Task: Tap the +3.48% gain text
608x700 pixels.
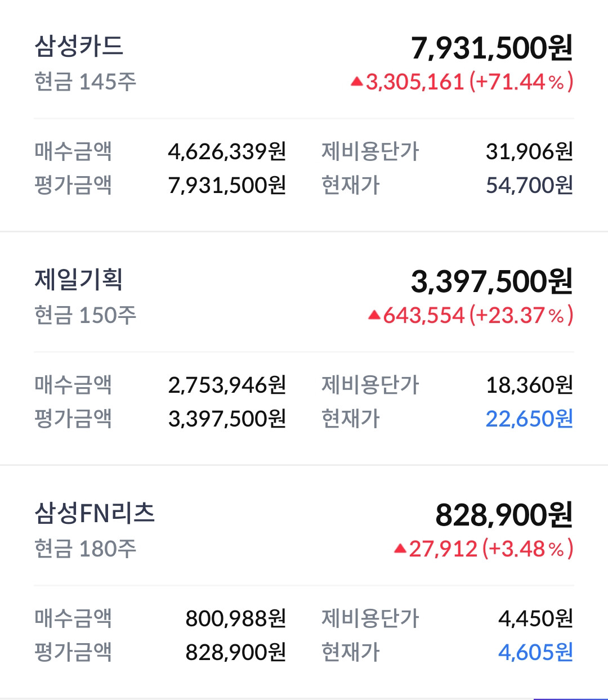Action: pos(527,549)
